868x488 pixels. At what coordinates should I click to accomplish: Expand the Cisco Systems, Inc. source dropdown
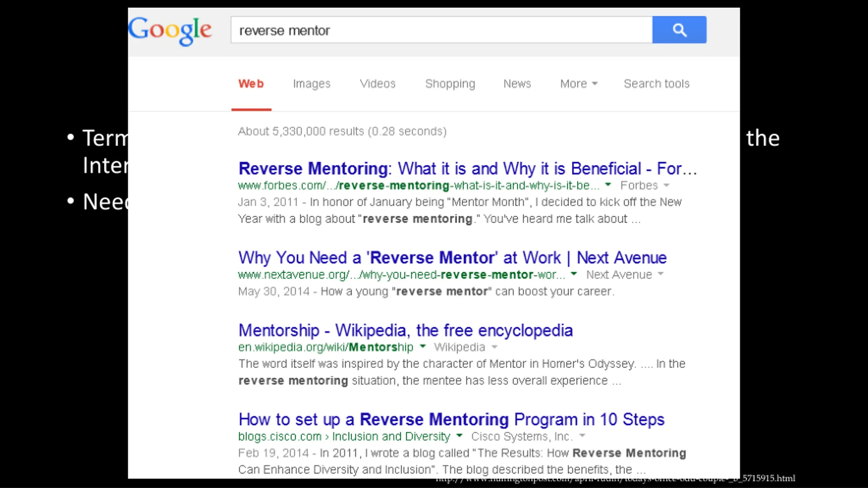582,436
